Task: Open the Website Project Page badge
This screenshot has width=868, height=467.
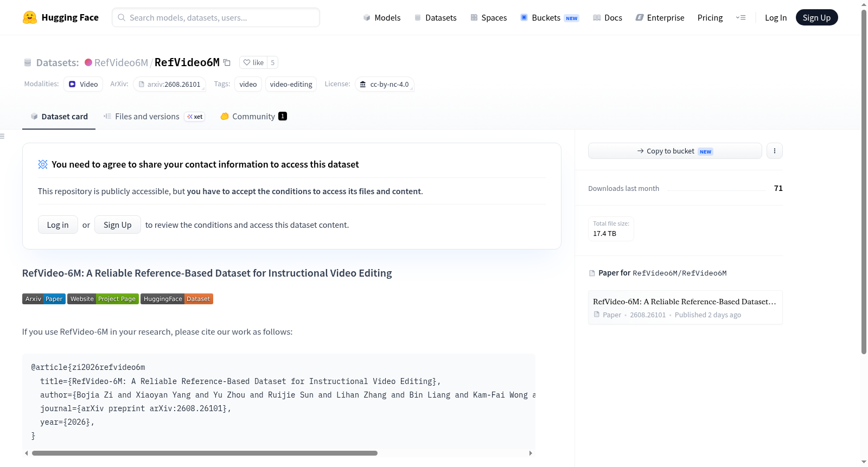Action: coord(103,299)
